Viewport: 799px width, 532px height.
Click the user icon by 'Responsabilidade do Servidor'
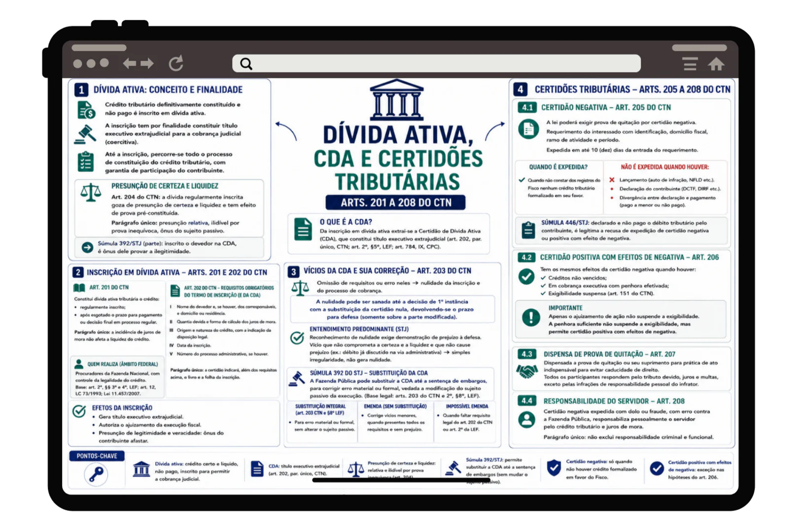pyautogui.click(x=527, y=419)
